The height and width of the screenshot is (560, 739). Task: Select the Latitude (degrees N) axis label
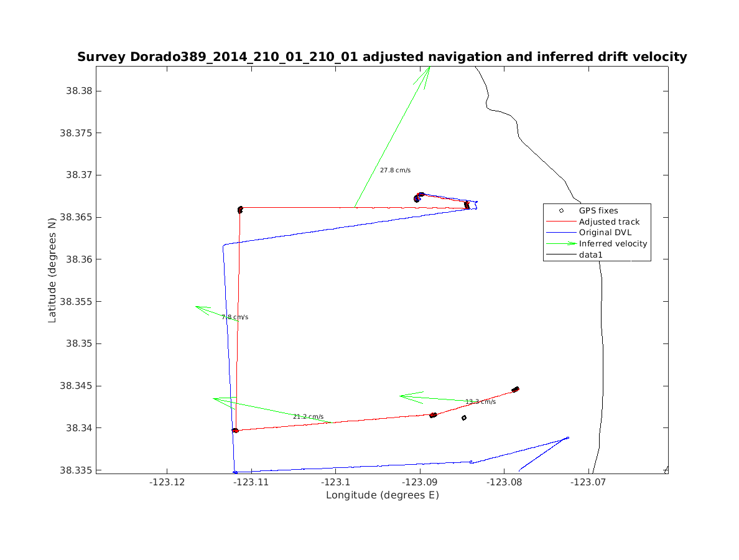52,269
